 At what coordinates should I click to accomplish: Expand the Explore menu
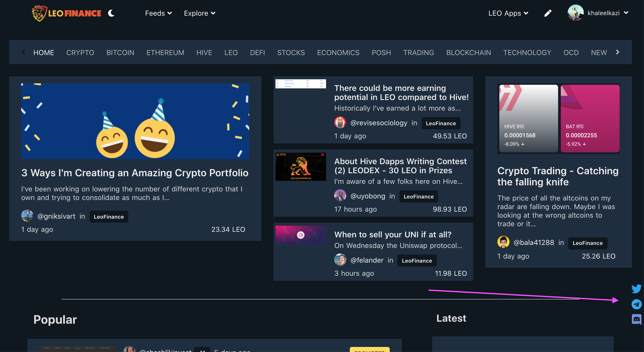[x=199, y=13]
